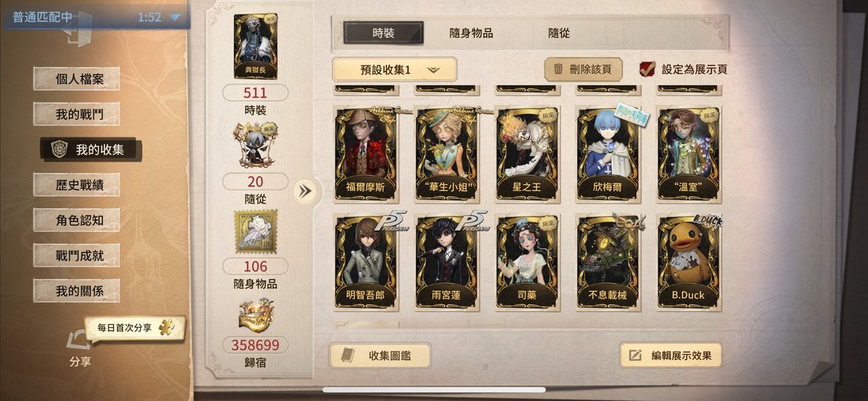
Task: Click the trash can icon on 刪除該頁
Action: [558, 69]
